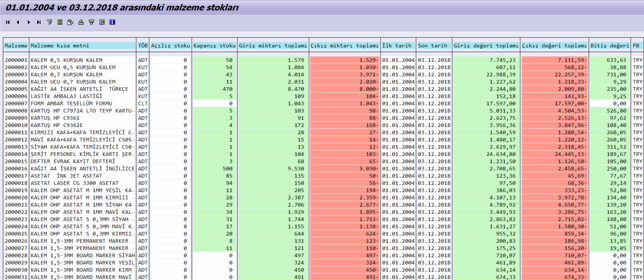Select the Giriş değeri toplamı column header

486,46
